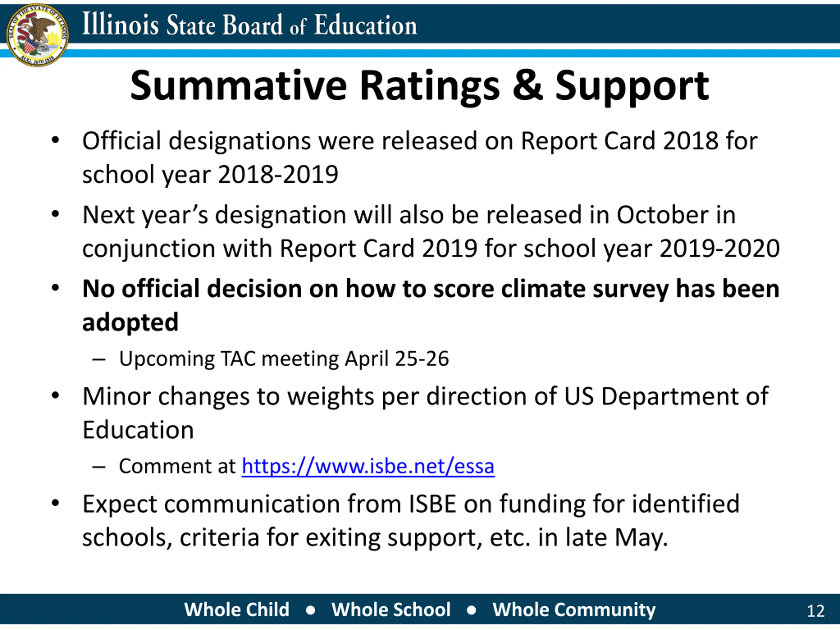Click the Upcoming TAC meeting sub-bullet

(x=284, y=359)
